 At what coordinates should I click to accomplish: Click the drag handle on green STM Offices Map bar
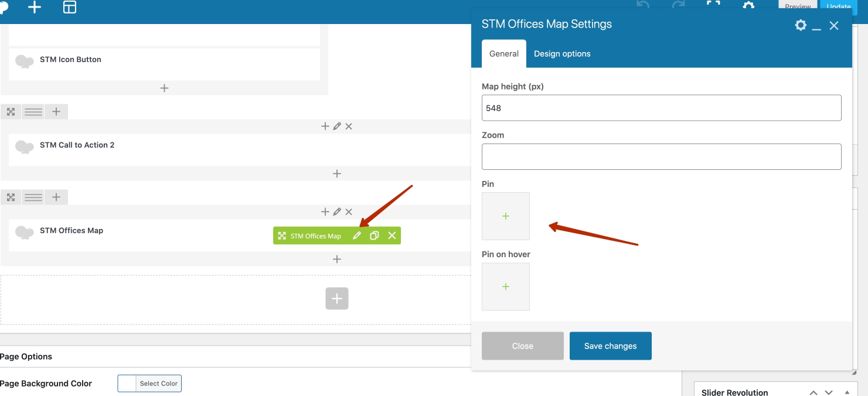click(282, 235)
